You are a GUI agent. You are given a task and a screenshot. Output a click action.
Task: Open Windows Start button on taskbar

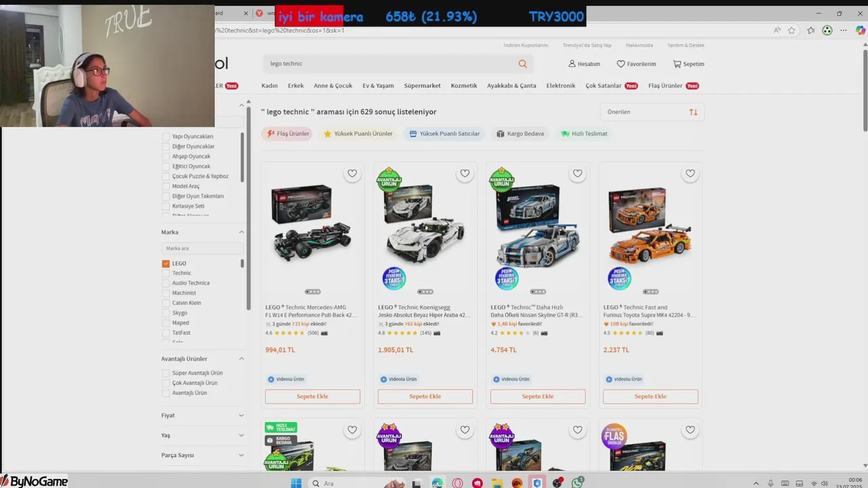tap(296, 483)
